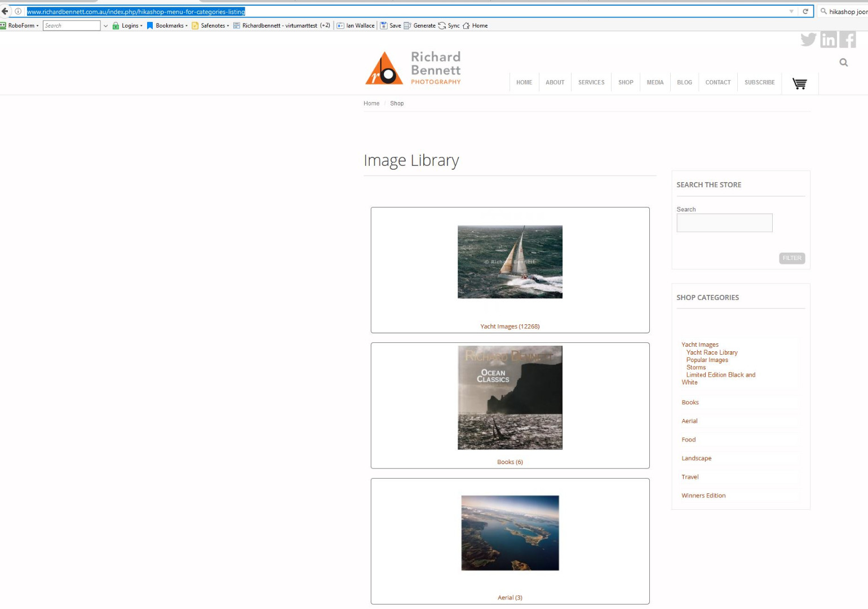Click the FILTER button
The height and width of the screenshot is (609, 868).
792,258
